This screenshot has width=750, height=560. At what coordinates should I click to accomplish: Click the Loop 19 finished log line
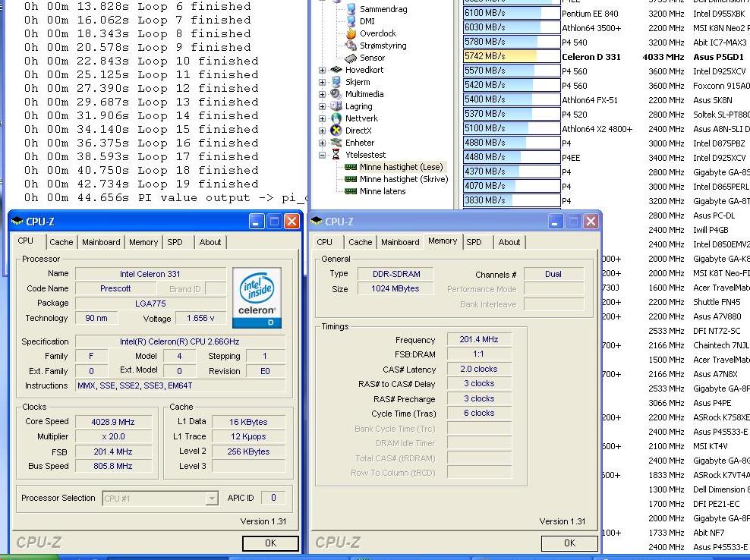click(x=141, y=184)
